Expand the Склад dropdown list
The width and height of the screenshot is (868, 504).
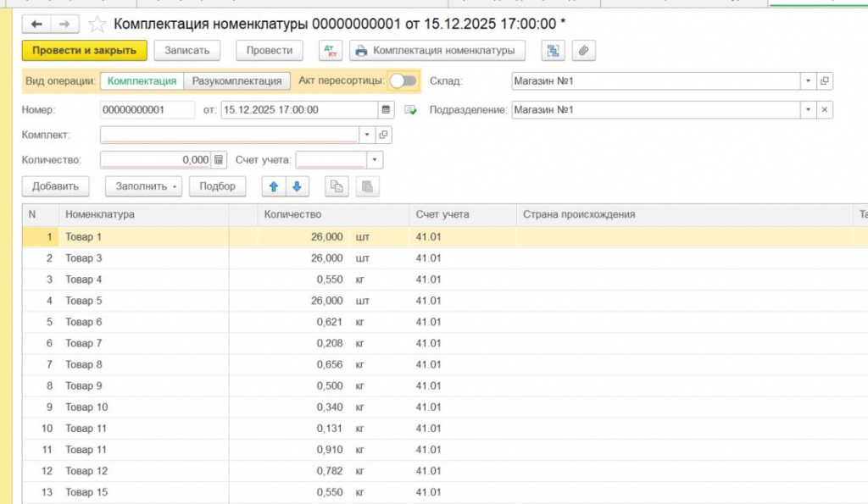[808, 81]
